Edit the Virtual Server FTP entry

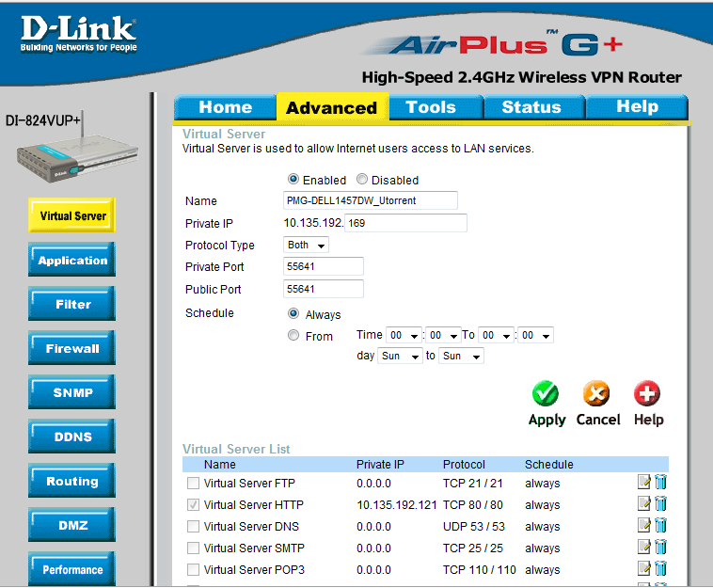pyautogui.click(x=644, y=482)
